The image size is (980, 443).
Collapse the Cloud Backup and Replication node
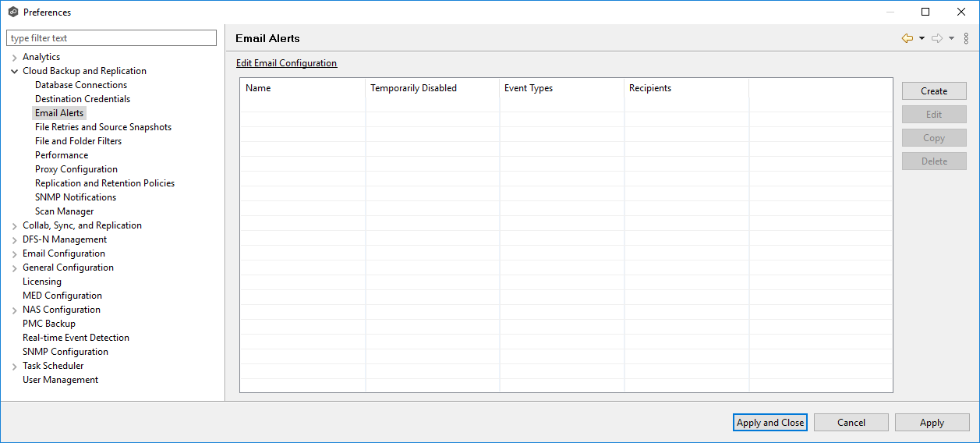pos(15,71)
